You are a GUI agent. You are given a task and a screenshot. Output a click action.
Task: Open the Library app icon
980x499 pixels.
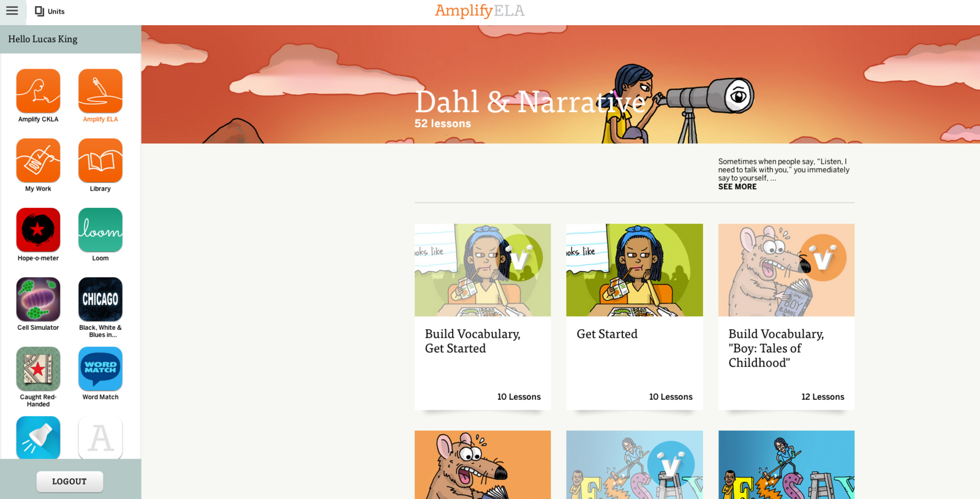(x=100, y=161)
